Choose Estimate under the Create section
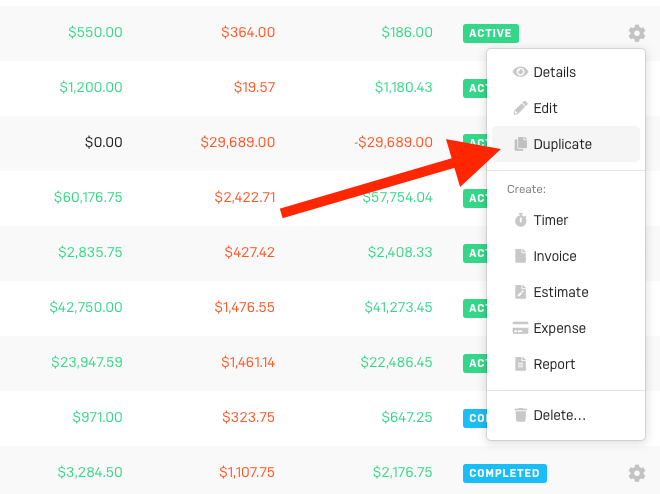This screenshot has width=660, height=494. [x=560, y=292]
